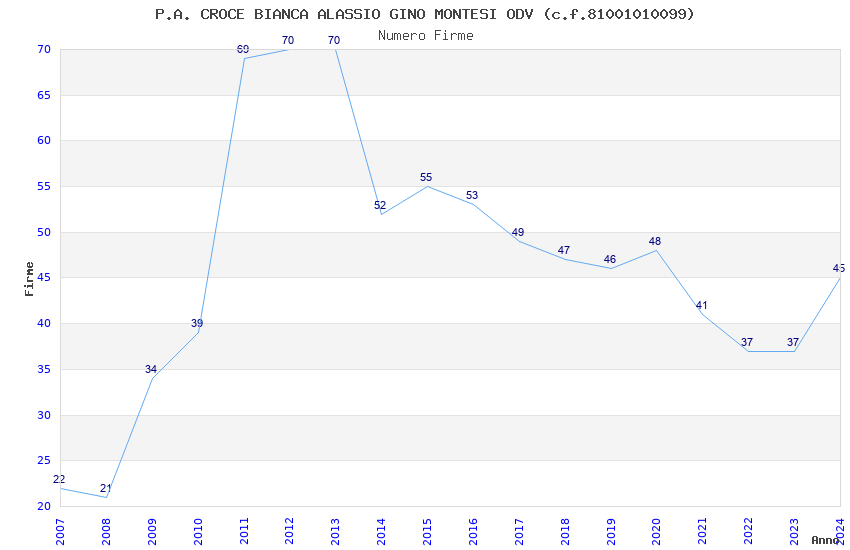Click the '37' data label for 2022
850x550 pixels.
coord(747,342)
